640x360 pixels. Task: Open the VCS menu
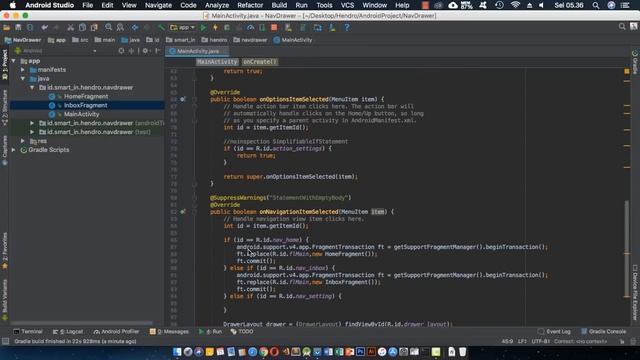point(347,5)
